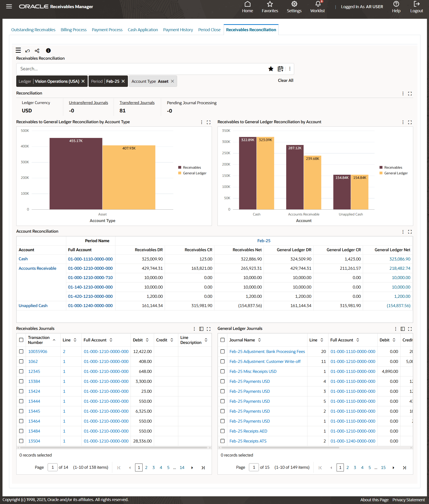Maximize the Receivables Journals panel to fullscreen

click(209, 329)
